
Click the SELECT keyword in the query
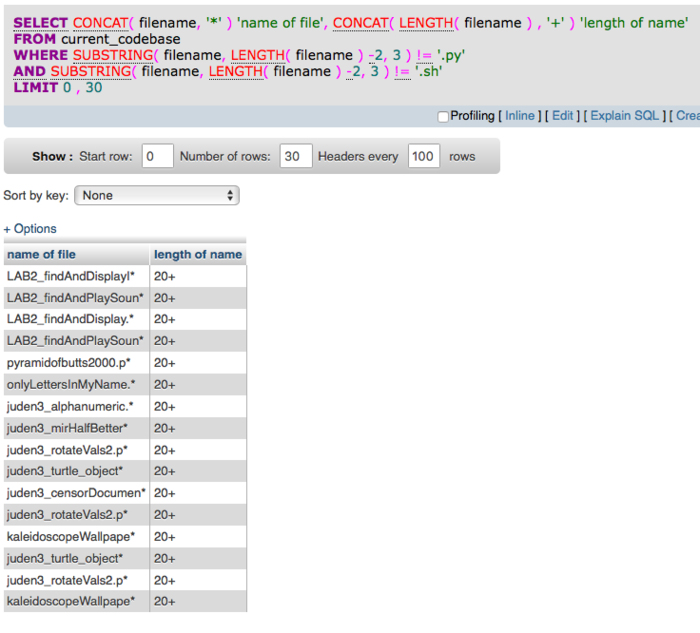pyautogui.click(x=40, y=23)
